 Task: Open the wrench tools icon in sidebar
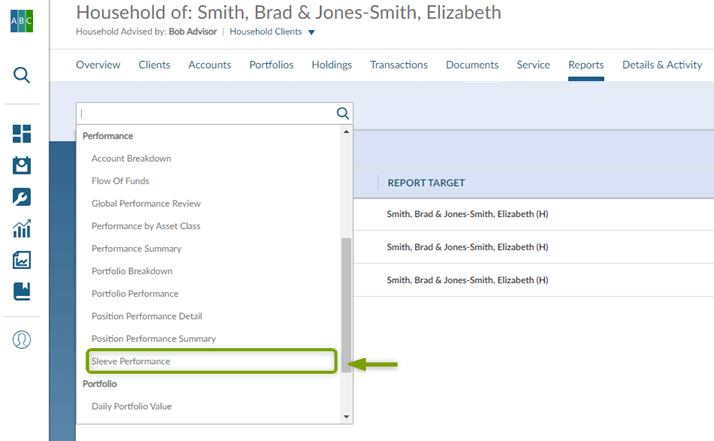(x=22, y=197)
